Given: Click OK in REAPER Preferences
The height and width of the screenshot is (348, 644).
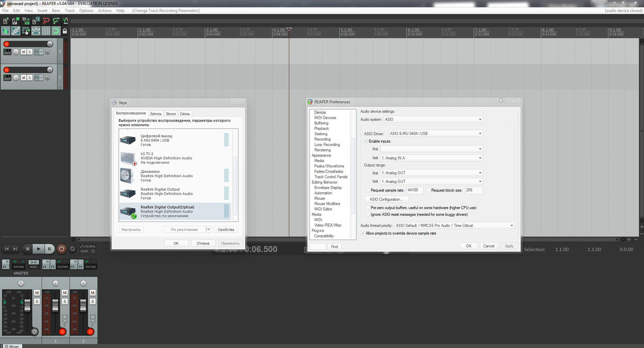Looking at the screenshot, I should (x=468, y=246).
